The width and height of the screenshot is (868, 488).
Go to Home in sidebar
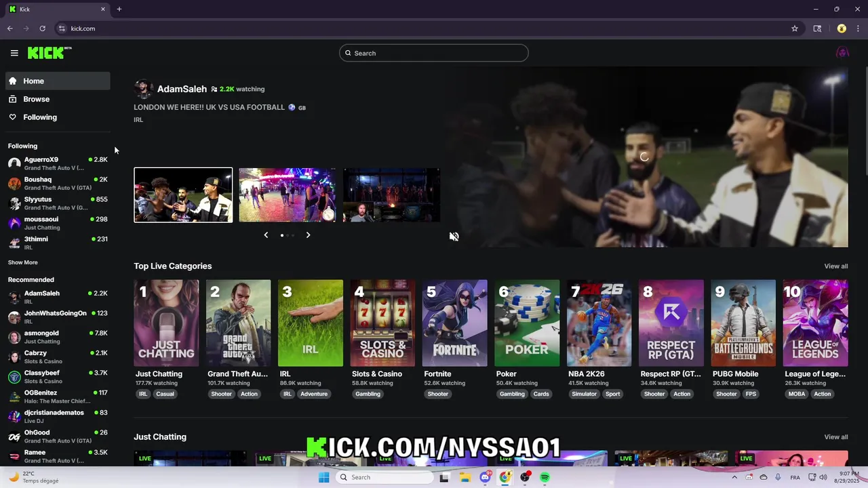58,81
